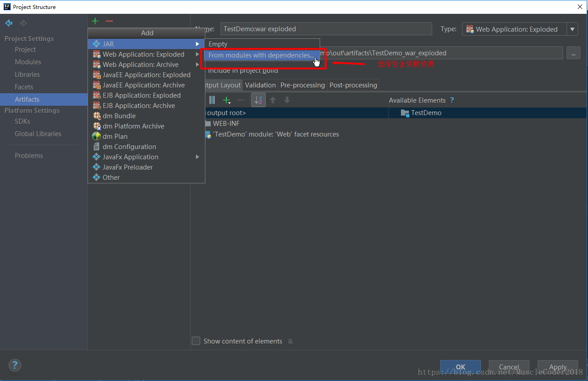Click the create archive icon in layout toolbar
The height and width of the screenshot is (381, 588).
click(212, 100)
